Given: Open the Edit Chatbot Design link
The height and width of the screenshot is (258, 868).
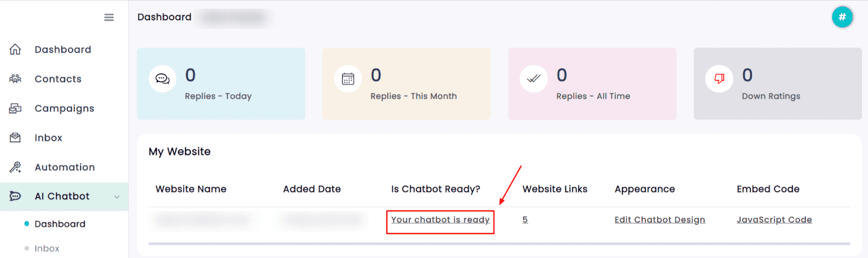Looking at the screenshot, I should point(660,220).
